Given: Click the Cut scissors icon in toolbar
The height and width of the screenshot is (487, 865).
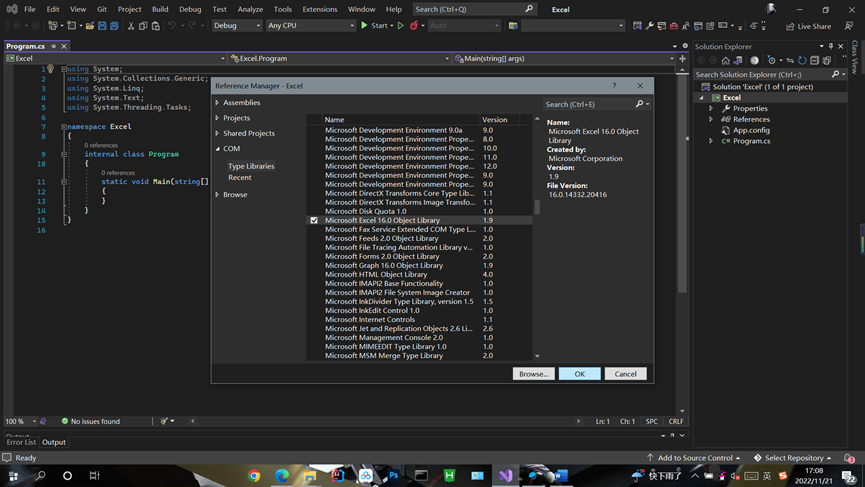Looking at the screenshot, I should [x=131, y=26].
